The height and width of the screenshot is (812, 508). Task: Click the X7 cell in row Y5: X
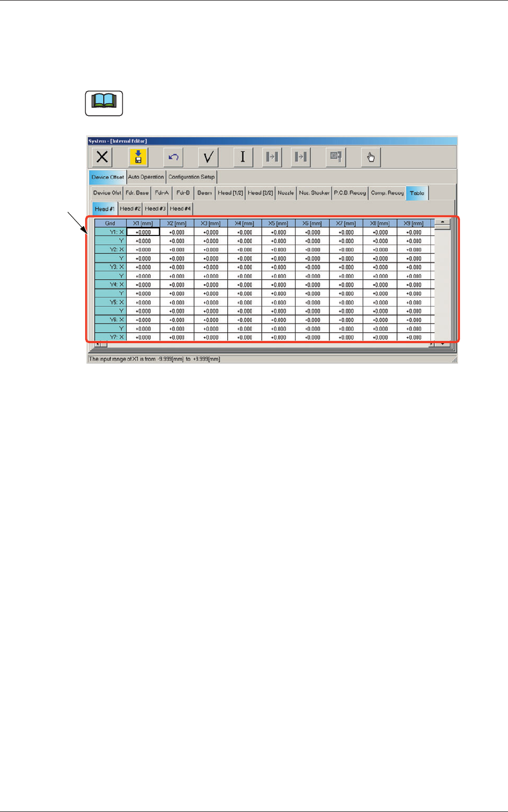[x=346, y=302]
